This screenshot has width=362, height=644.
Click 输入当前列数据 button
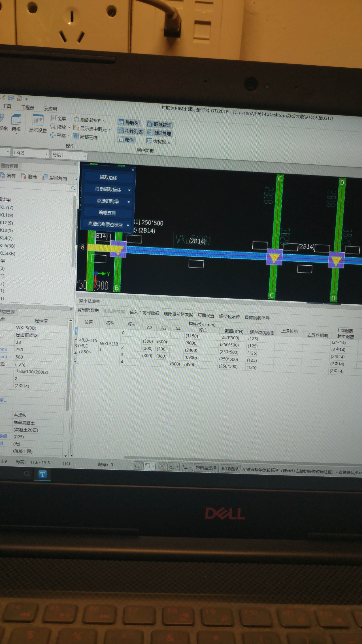(144, 312)
